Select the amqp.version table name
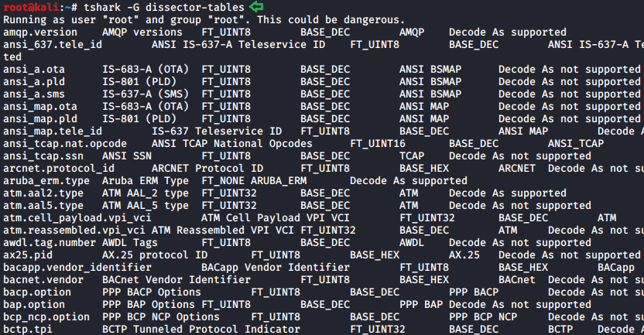Viewport: 644px width, 335px height. tap(40, 32)
